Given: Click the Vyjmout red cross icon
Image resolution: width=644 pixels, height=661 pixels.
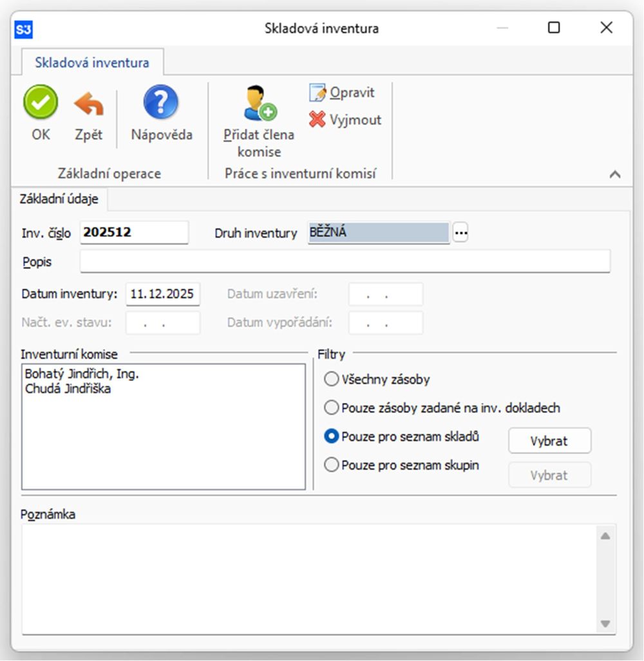Looking at the screenshot, I should coord(317,120).
